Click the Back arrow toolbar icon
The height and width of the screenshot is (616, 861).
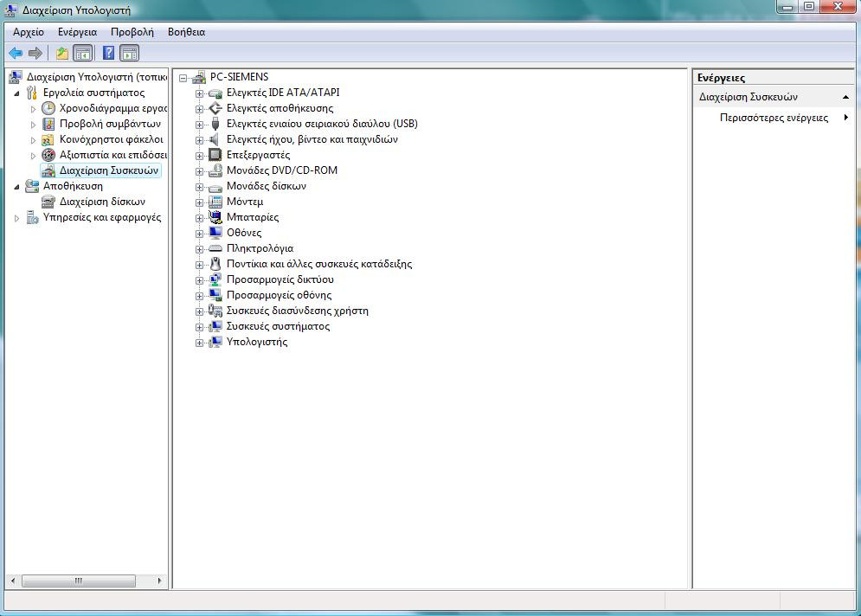coord(16,54)
